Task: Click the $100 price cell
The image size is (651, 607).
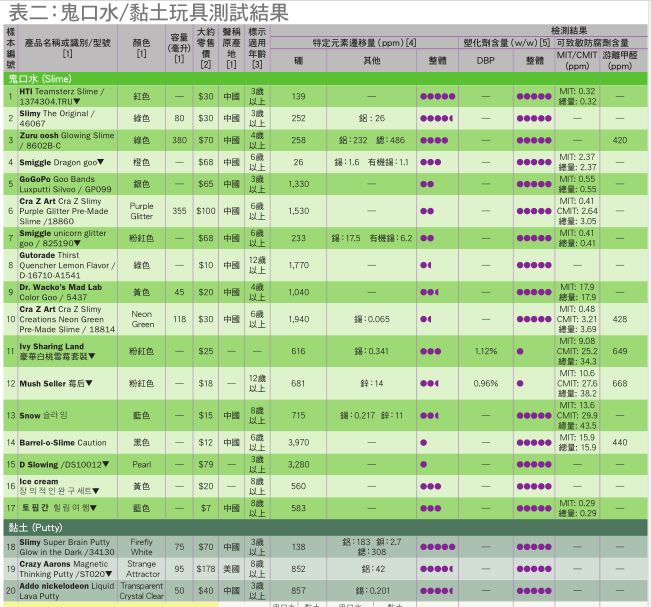Action: coord(206,211)
